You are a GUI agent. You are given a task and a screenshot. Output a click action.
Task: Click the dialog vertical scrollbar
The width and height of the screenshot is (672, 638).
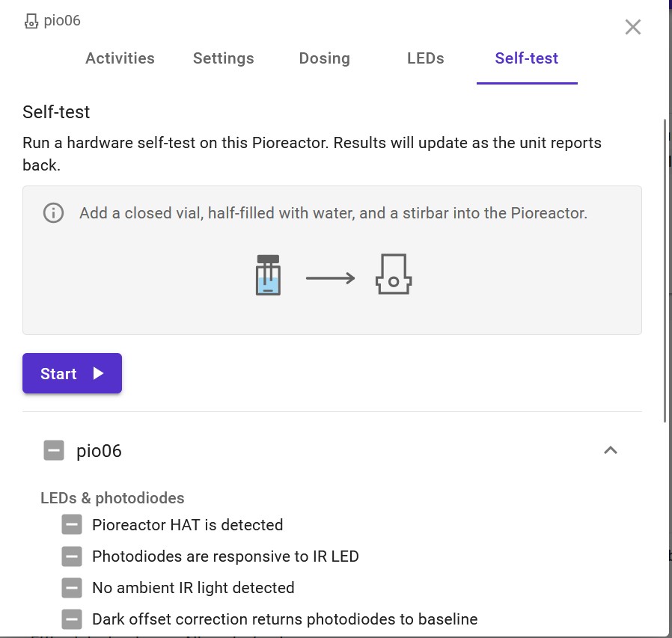tap(665, 269)
